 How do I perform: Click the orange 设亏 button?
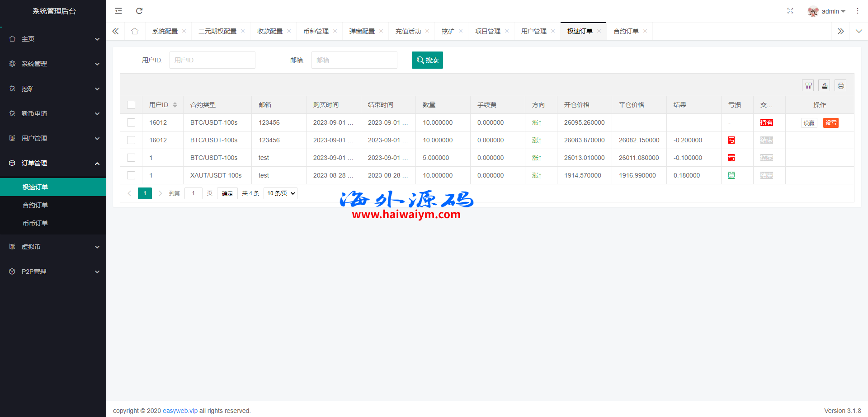[830, 123]
